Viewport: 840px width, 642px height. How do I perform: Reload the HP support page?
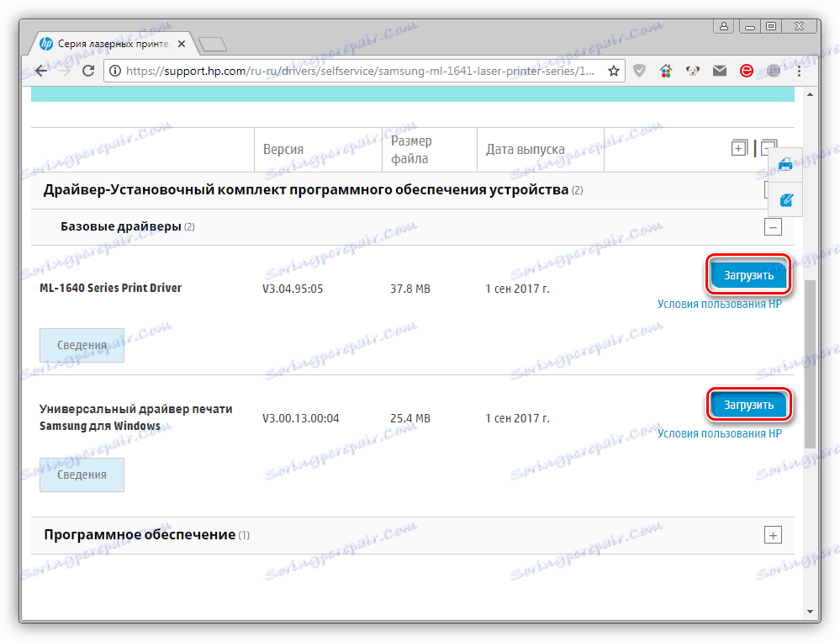pos(87,71)
